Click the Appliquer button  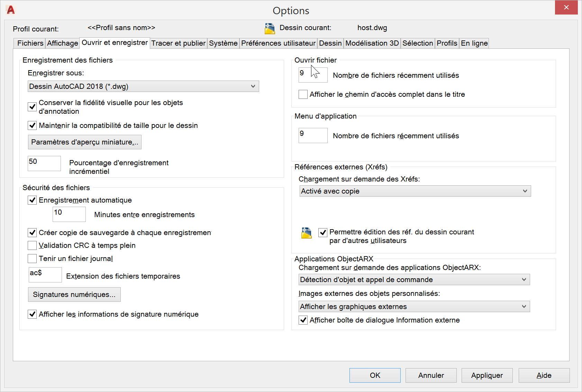pos(487,375)
